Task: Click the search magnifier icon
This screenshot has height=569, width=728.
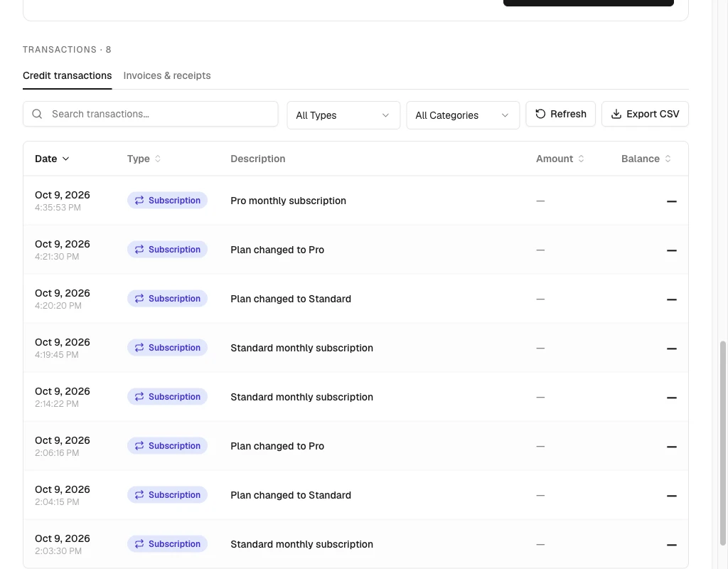Action: 37,114
